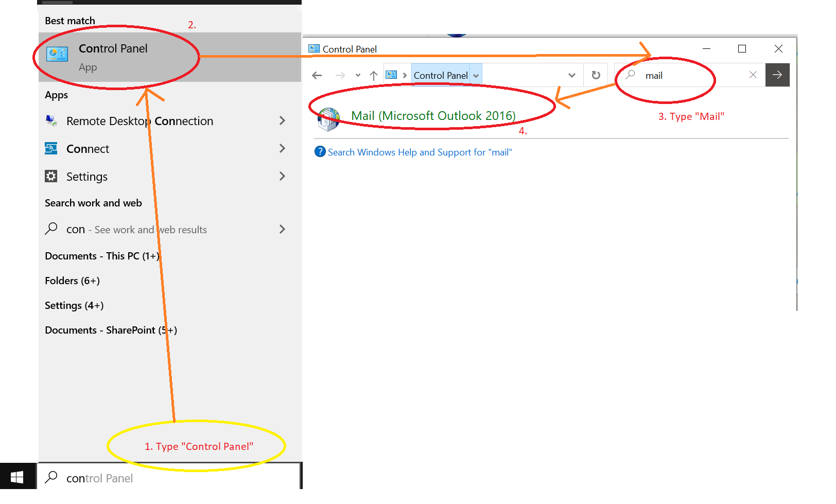Click Search Windows Help and Support link
836x504 pixels.
pyautogui.click(x=420, y=152)
